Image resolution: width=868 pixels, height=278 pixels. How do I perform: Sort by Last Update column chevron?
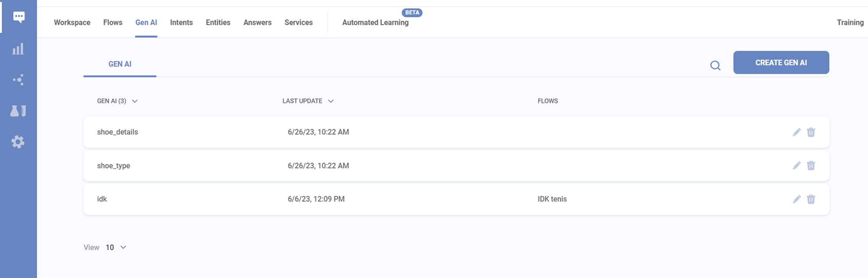pyautogui.click(x=330, y=101)
